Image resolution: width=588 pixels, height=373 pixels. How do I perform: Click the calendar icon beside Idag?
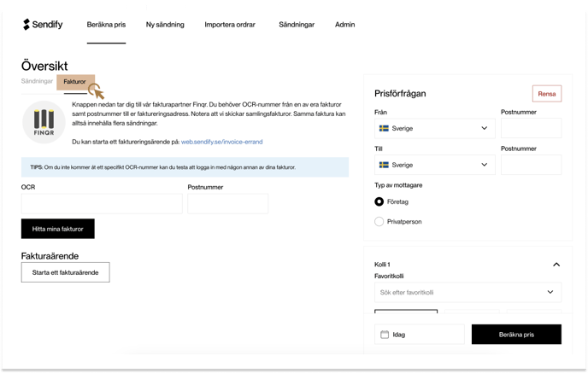pos(385,335)
